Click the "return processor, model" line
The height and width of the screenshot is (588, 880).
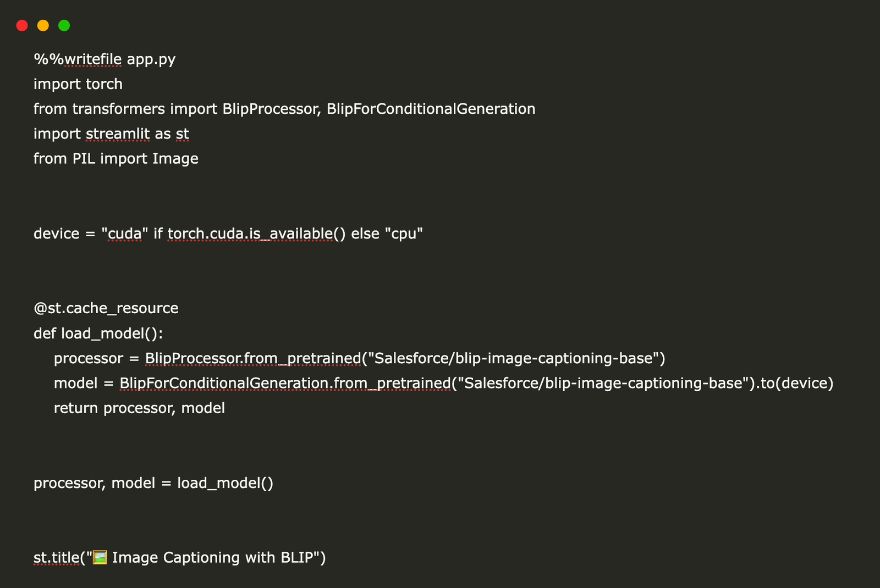(139, 408)
